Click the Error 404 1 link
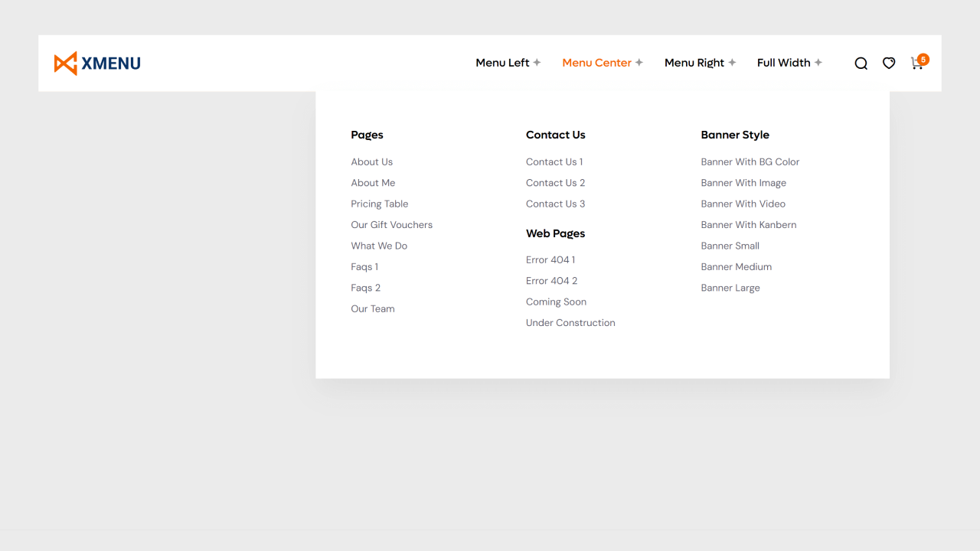This screenshot has width=980, height=551. coord(550,259)
